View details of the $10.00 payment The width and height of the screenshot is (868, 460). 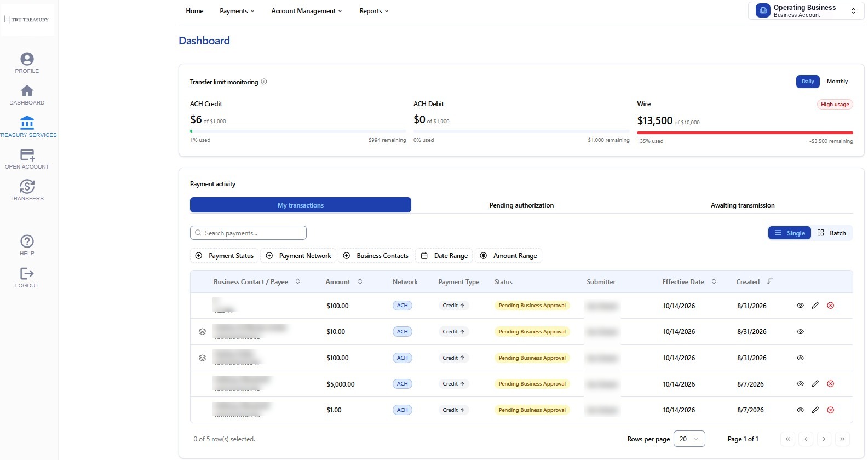coord(800,332)
